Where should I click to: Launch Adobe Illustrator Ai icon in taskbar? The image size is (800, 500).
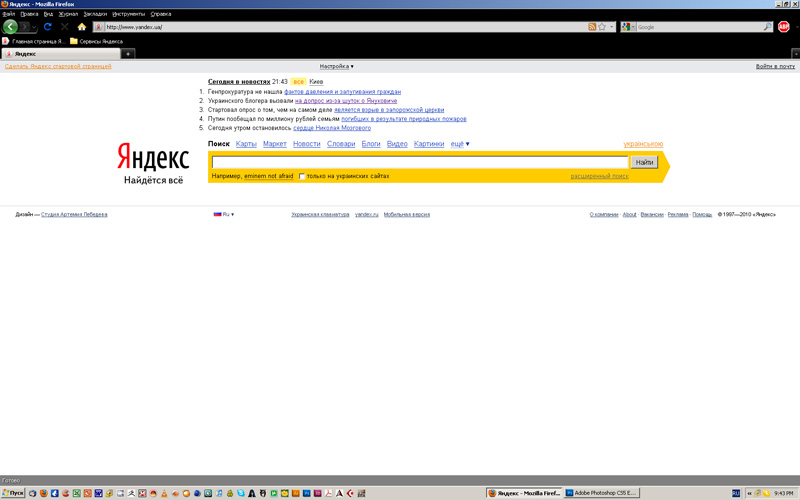coord(295,493)
